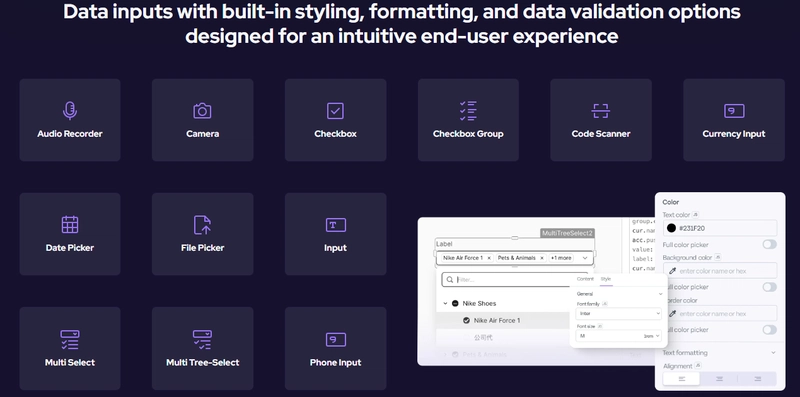Toggle Full color picker under Border color
This screenshot has width=800, height=397.
[769, 330]
